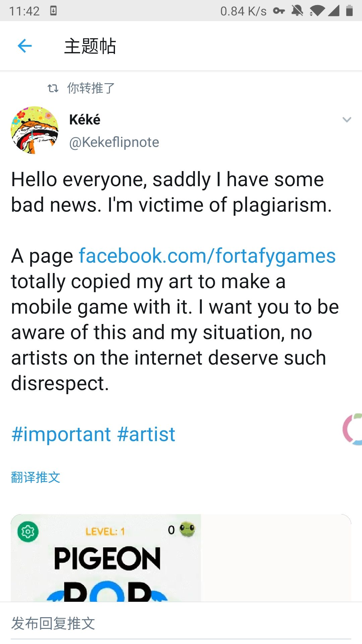Tap the battery icon in status bar
The height and width of the screenshot is (644, 362).
(x=349, y=11)
